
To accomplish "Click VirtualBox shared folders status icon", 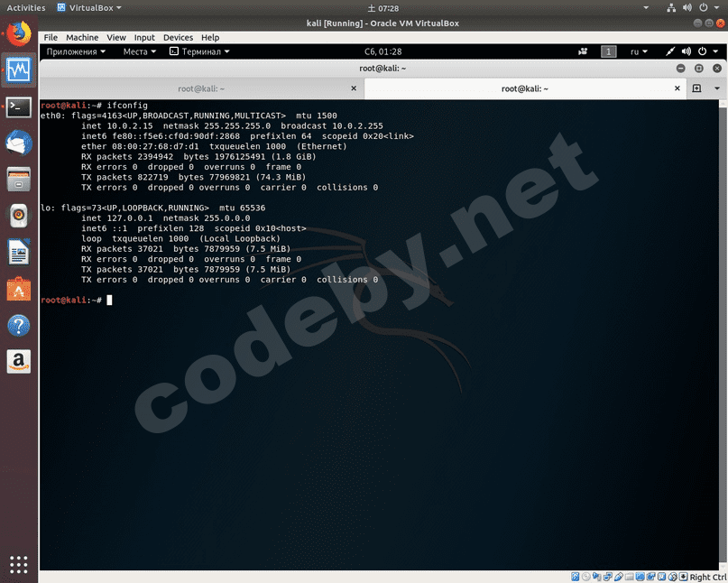I will [x=629, y=577].
